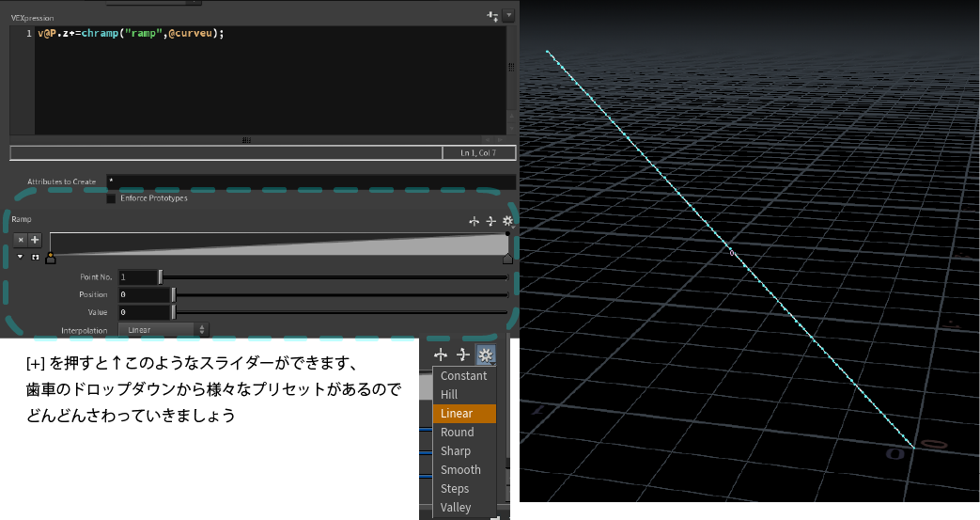Choose the Sharp ramp preset
The height and width of the screenshot is (520, 980).
464,451
